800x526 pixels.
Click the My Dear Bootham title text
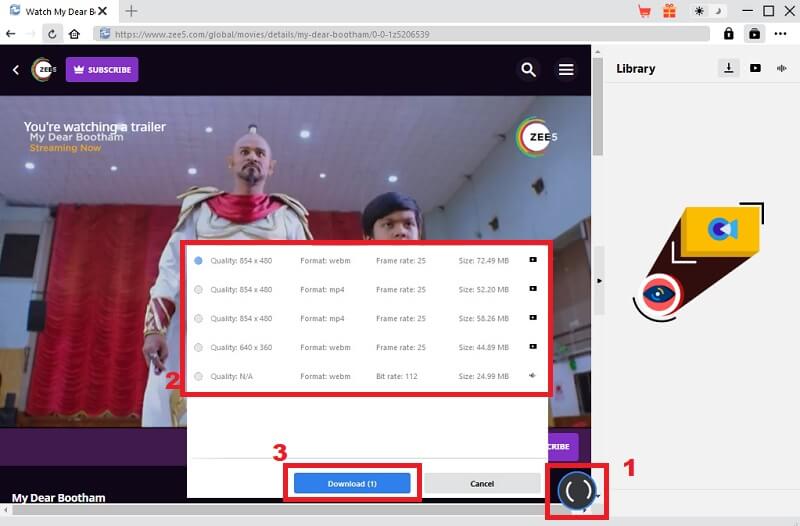tap(59, 497)
